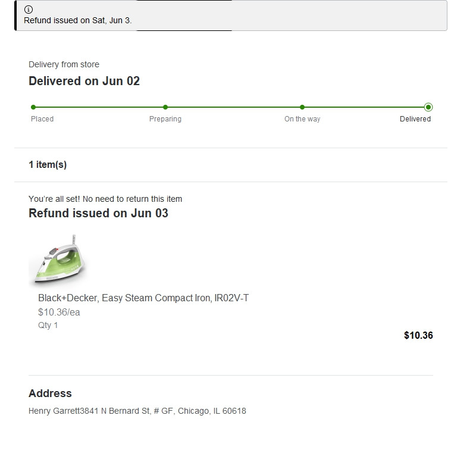Click the "Refund issued on Sat, Jun 3." banner text
Image resolution: width=476 pixels, height=456 pixels.
(x=78, y=20)
